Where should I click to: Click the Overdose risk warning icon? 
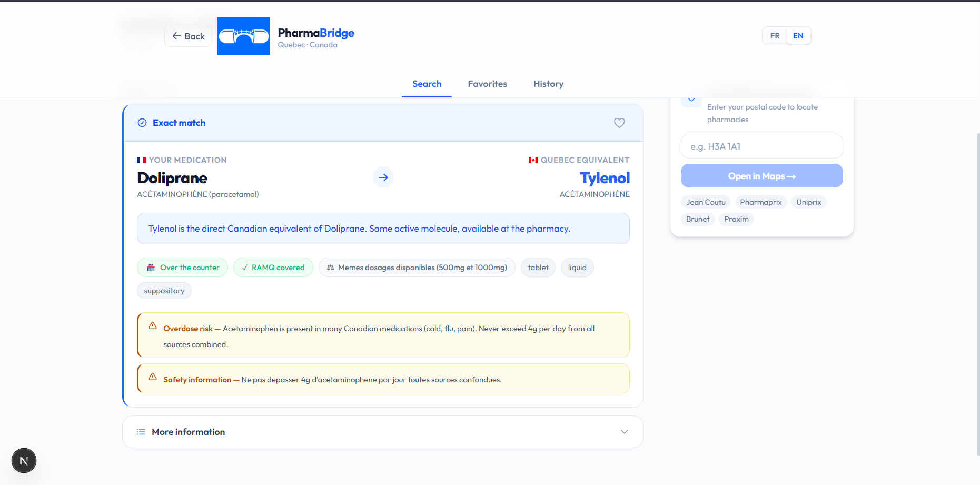point(153,326)
